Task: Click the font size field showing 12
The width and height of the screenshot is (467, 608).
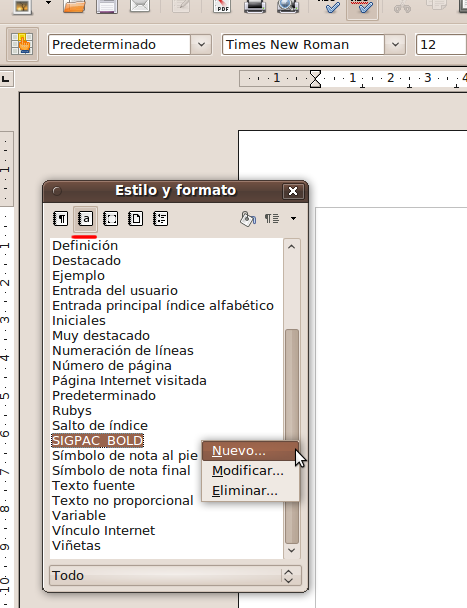Action: click(441, 45)
